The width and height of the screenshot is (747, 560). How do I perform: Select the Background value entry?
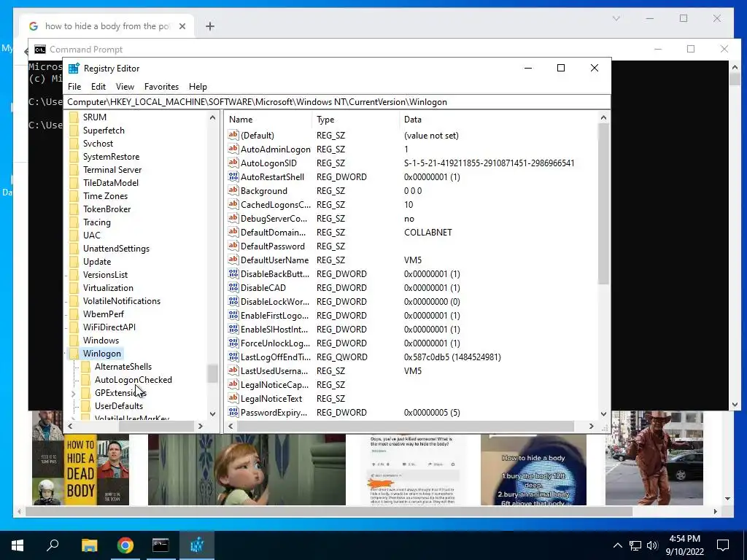pos(263,190)
